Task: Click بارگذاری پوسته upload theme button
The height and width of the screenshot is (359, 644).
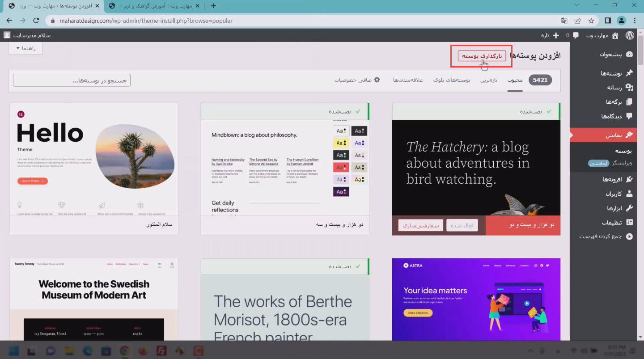Action: (482, 55)
